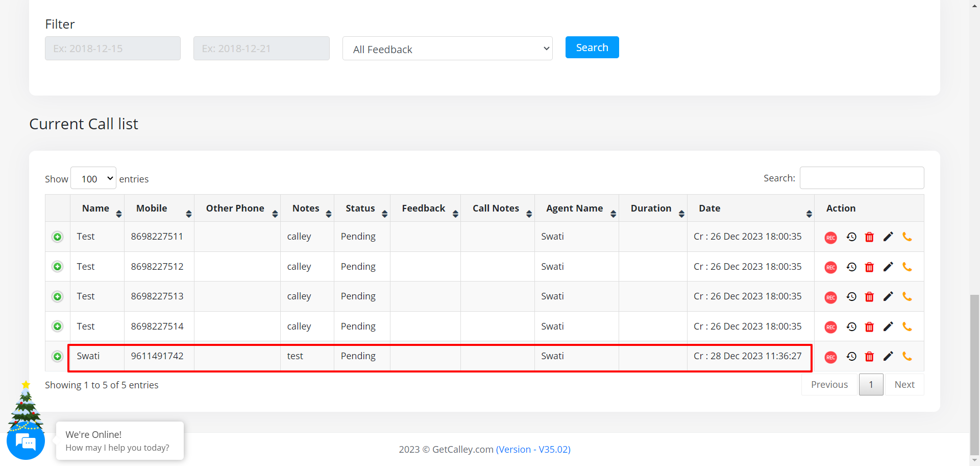
Task: Sort the table by Status column
Action: pyautogui.click(x=361, y=208)
